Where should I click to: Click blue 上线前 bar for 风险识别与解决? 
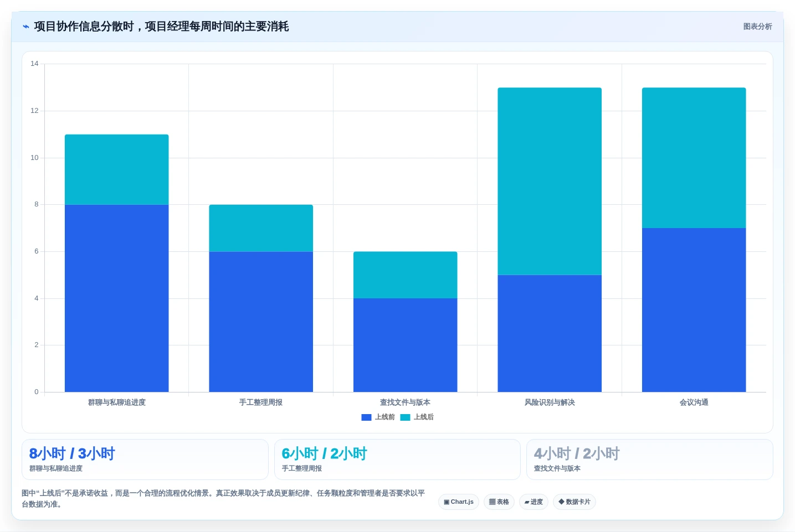pos(550,333)
